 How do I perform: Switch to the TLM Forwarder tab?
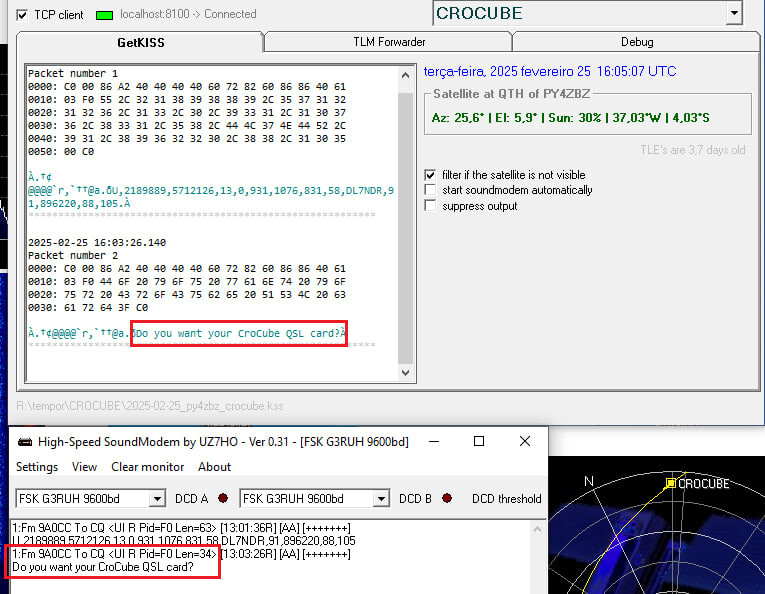tap(389, 42)
